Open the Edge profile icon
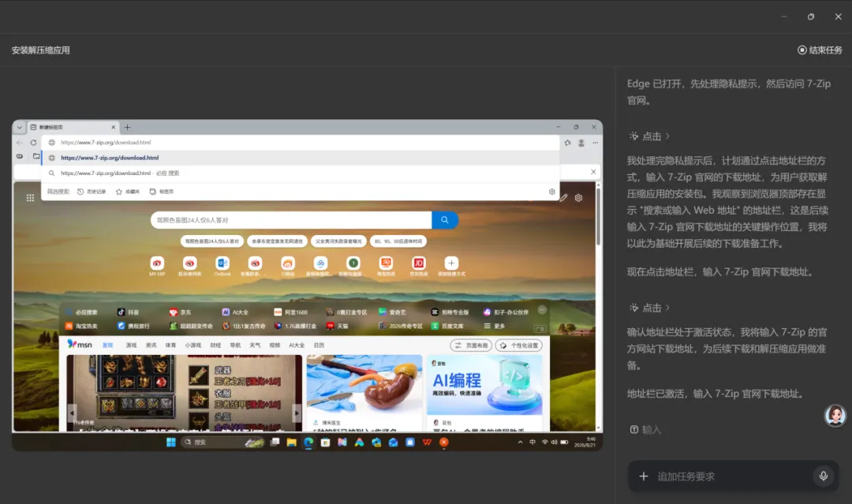Screen dimensions: 852x504 pyautogui.click(x=581, y=142)
